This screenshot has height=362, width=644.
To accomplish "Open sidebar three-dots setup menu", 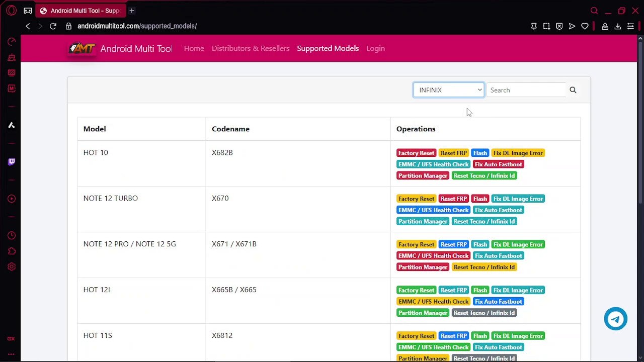I will (x=11, y=354).
